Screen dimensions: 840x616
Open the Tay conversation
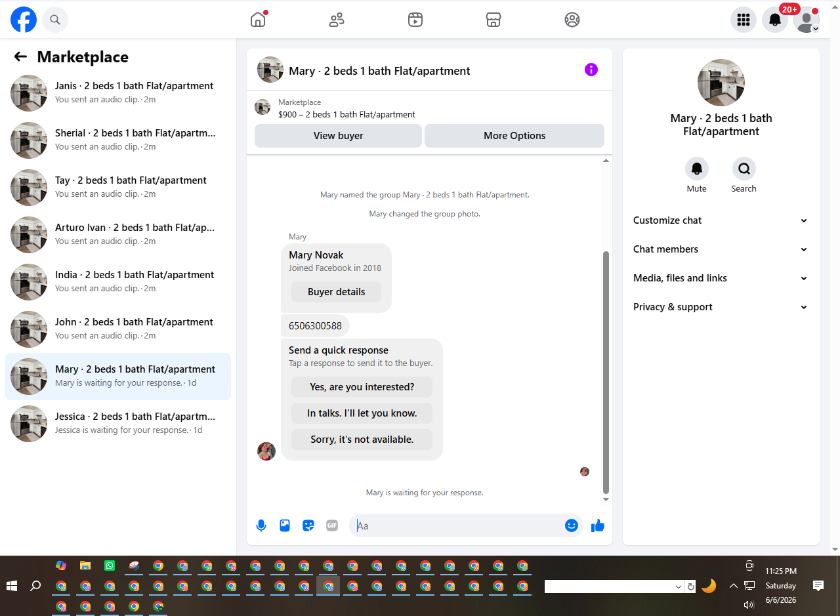coord(118,188)
